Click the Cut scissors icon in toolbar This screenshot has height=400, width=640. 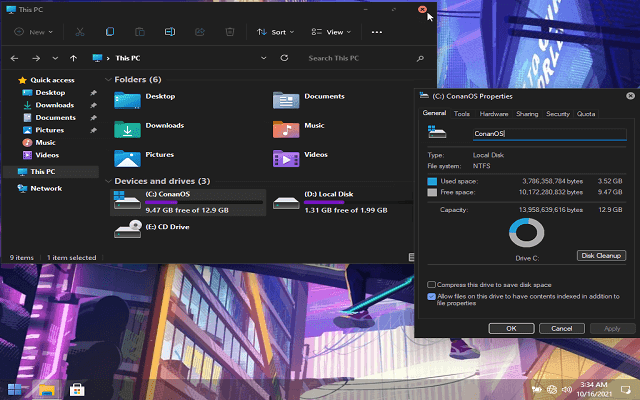[x=80, y=32]
